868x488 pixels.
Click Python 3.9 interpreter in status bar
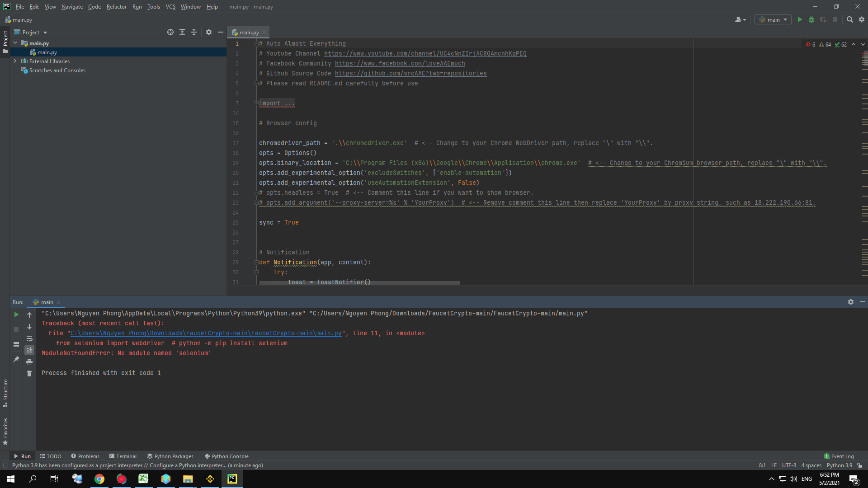tap(839, 465)
